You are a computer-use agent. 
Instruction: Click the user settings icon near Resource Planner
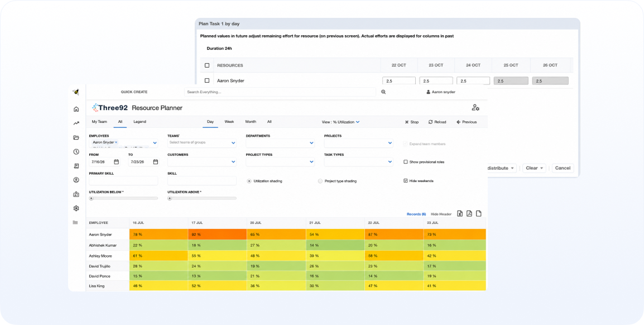475,108
